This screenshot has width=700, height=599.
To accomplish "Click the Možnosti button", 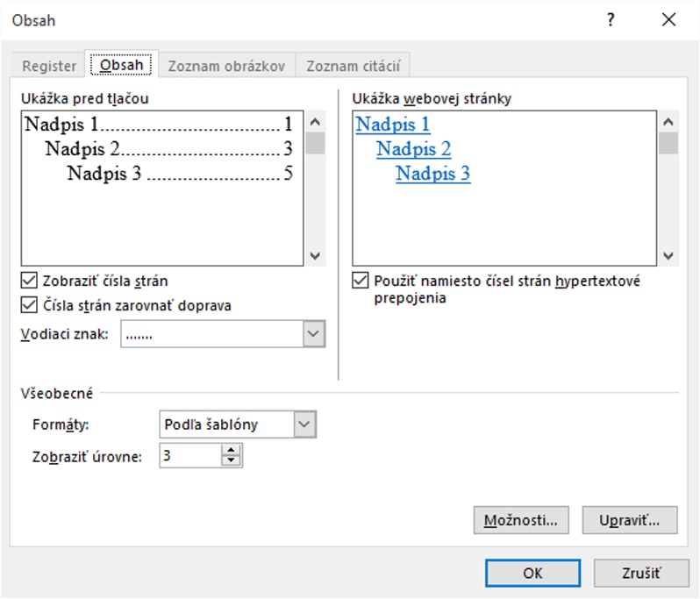I will [520, 520].
